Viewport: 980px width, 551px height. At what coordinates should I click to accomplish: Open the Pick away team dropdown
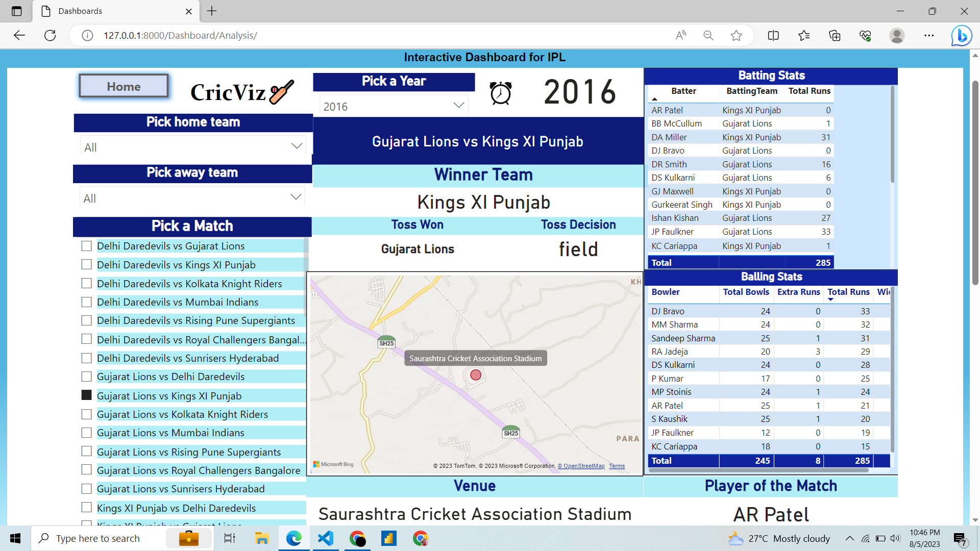[296, 197]
